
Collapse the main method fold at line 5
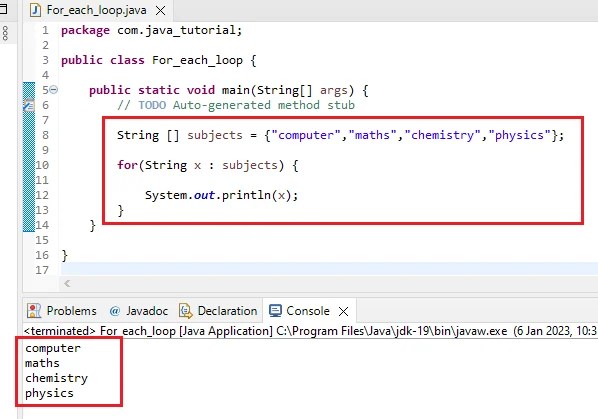[x=54, y=90]
